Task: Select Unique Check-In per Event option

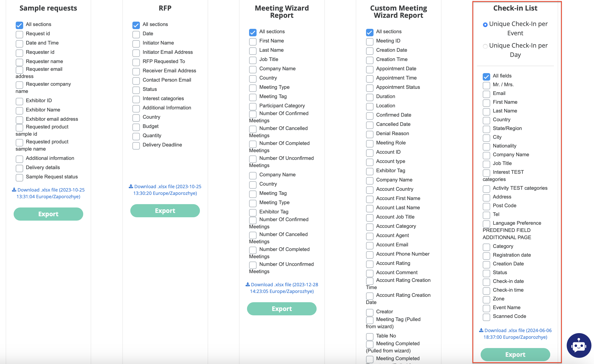Action: click(x=485, y=25)
